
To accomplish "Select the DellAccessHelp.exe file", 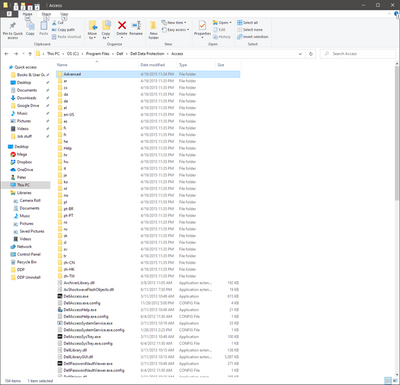I will coord(148,310).
